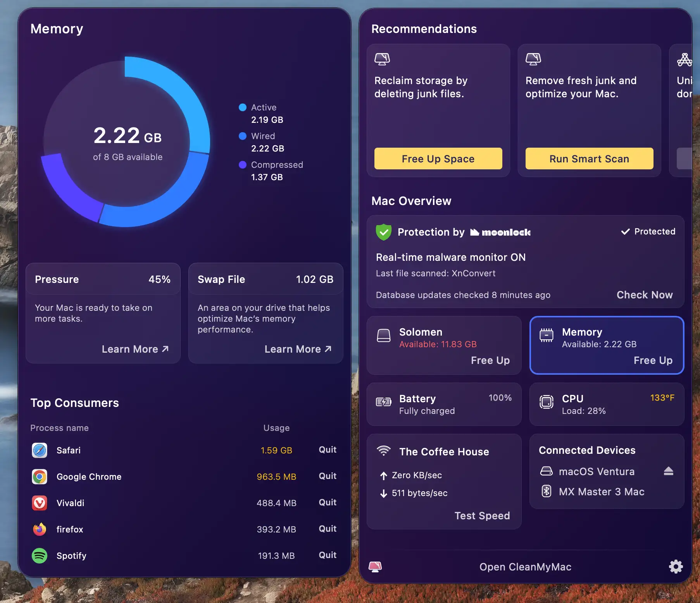The image size is (700, 603).
Task: Click the CPU temperature 133°F reading
Action: click(662, 398)
